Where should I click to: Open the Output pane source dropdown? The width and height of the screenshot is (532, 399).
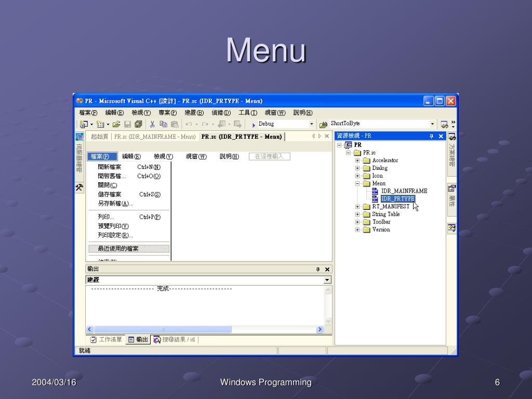click(x=327, y=280)
